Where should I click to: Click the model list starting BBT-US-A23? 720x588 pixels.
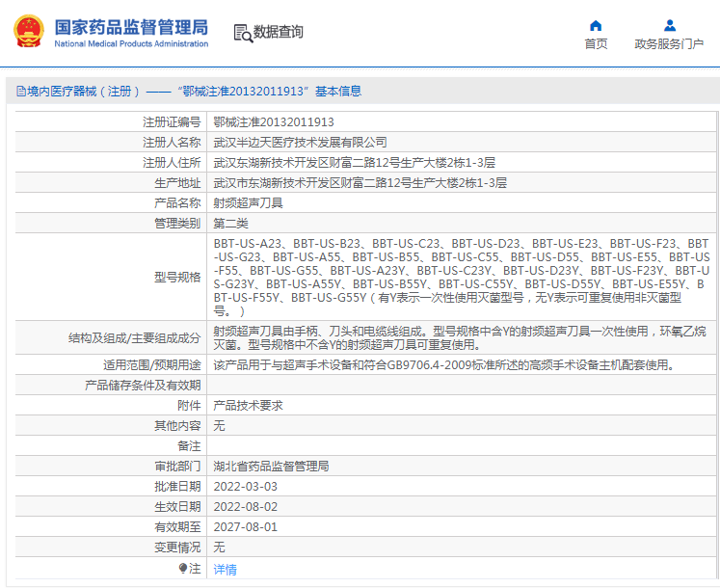[461, 277]
